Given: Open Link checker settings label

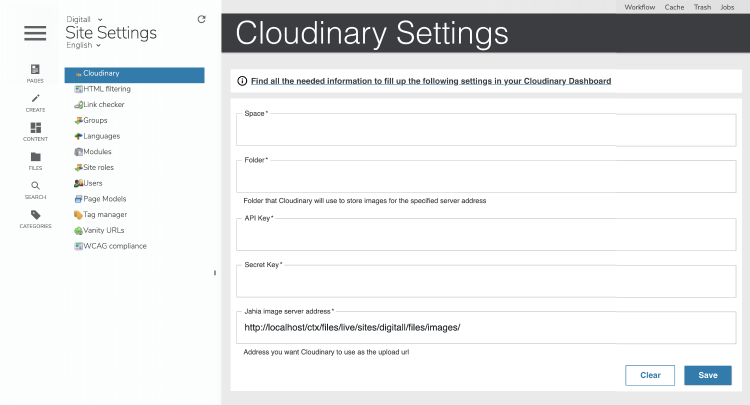Looking at the screenshot, I should click(x=104, y=105).
